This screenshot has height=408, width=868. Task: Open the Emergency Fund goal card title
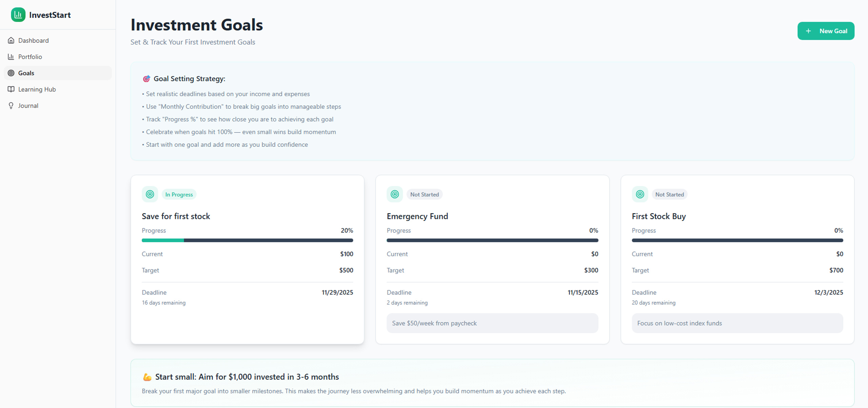click(417, 216)
